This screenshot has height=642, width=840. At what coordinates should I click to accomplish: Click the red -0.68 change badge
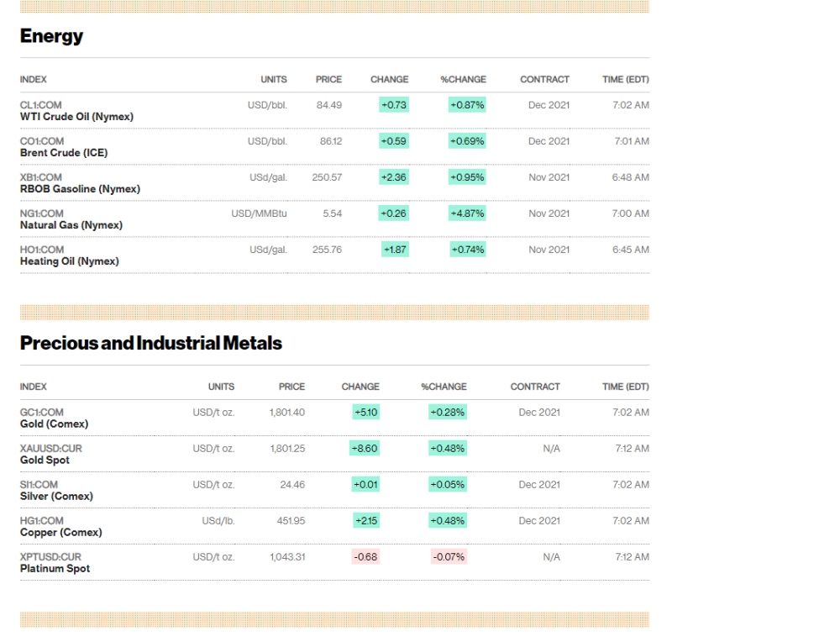(365, 557)
